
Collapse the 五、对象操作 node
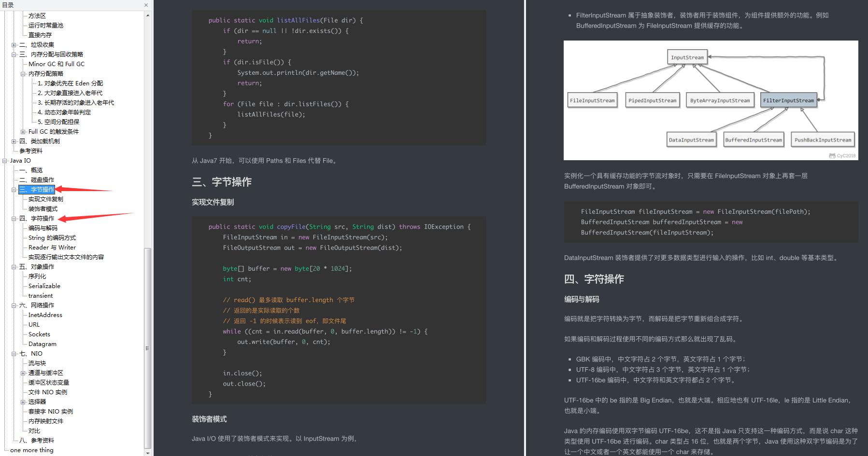click(x=14, y=267)
